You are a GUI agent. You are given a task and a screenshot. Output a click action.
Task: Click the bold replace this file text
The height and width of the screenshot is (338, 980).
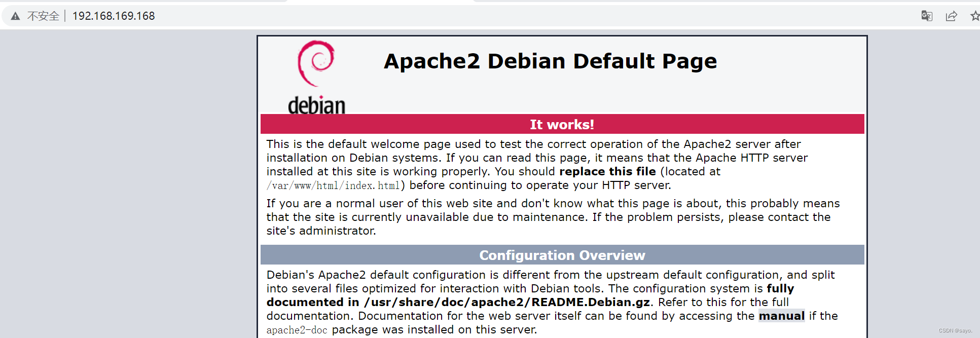pos(607,171)
